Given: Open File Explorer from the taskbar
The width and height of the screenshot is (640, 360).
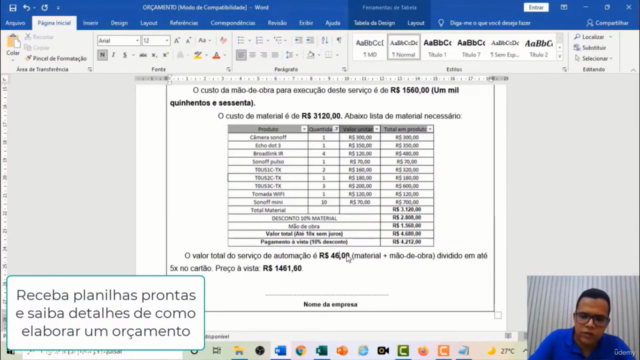Looking at the screenshot, I should 239,351.
